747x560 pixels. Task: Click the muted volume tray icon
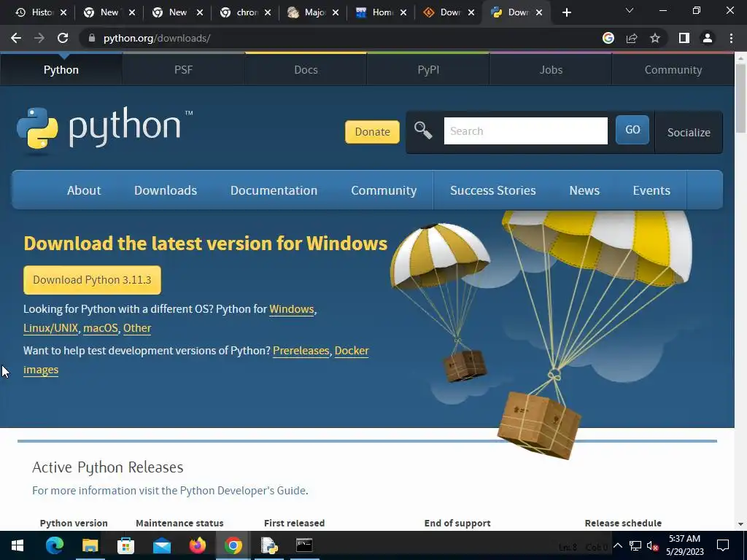pos(653,545)
